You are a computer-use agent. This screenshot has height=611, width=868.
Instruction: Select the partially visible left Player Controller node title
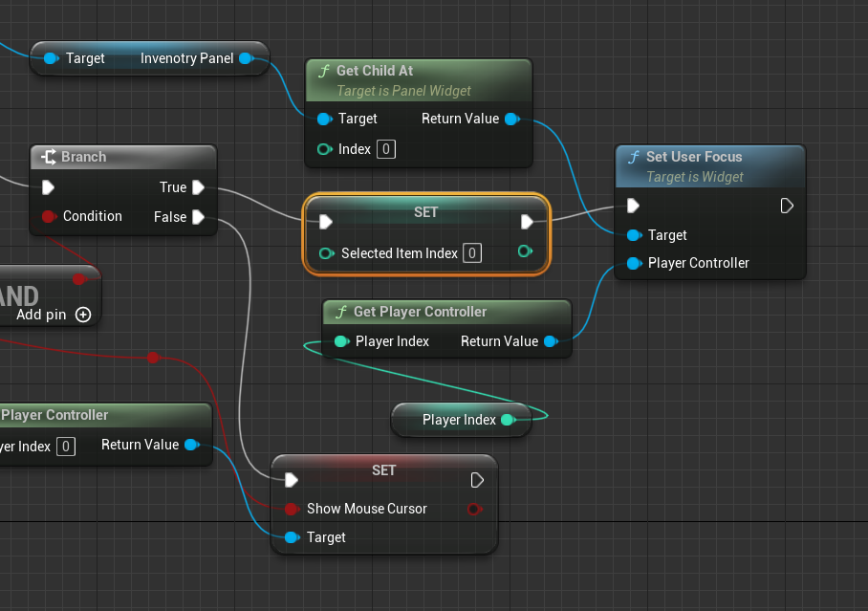(x=54, y=415)
